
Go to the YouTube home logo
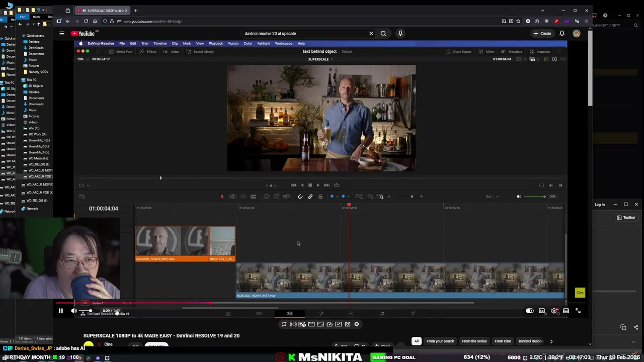tap(83, 34)
